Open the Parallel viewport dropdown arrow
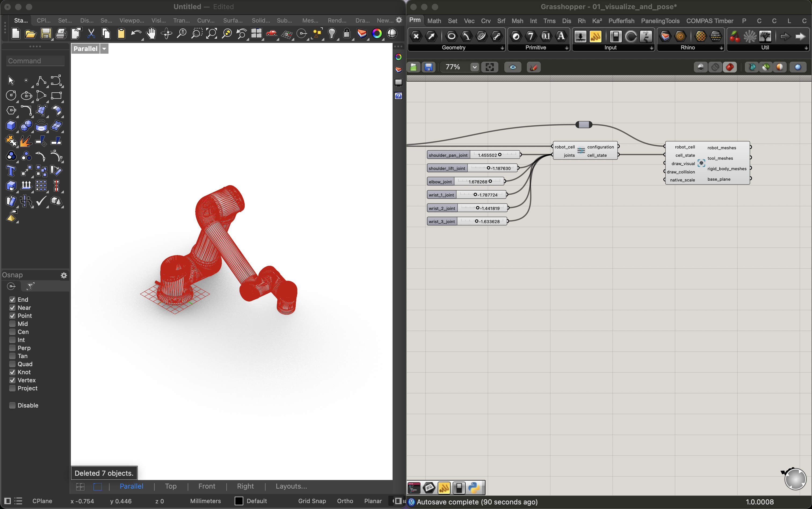 pos(104,49)
